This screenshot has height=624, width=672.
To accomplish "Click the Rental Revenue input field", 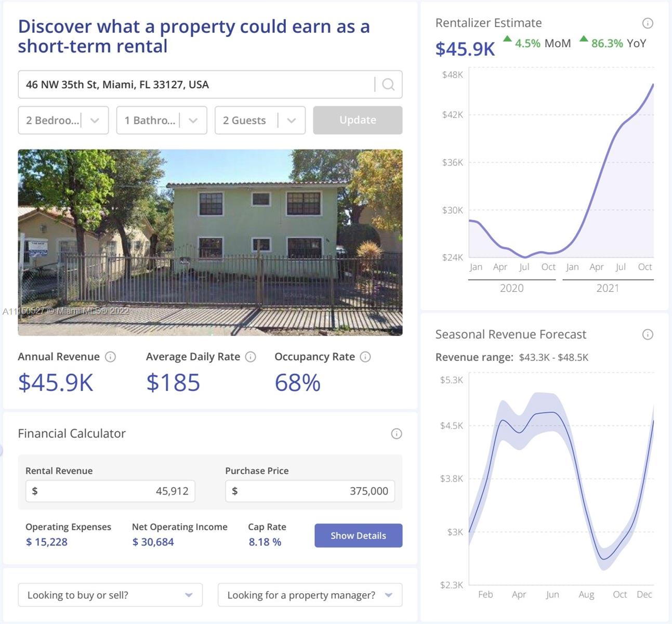I will pyautogui.click(x=110, y=491).
